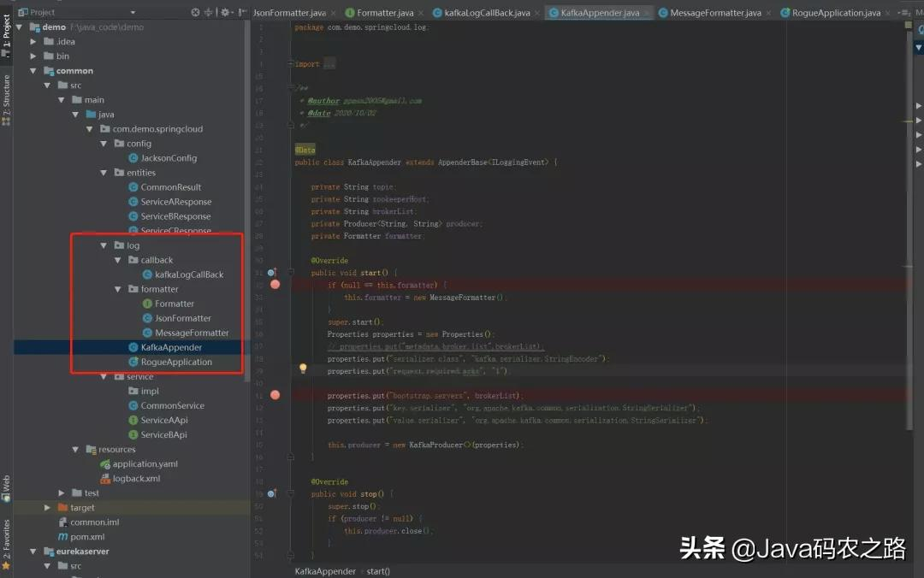Remove the breakpoint on bootstrap.servers line
This screenshot has height=578, width=924.
[275, 395]
